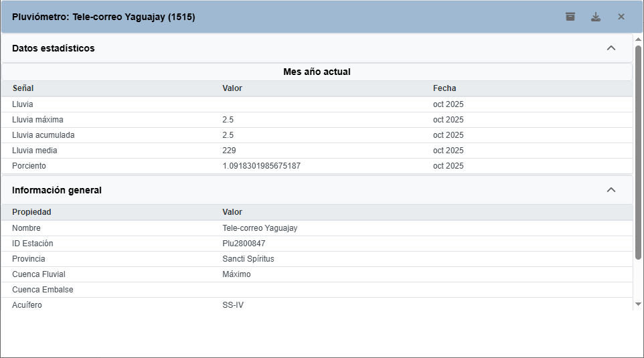Click the station ID Plu2800847
Screen dimensions: 644x358
coord(244,244)
